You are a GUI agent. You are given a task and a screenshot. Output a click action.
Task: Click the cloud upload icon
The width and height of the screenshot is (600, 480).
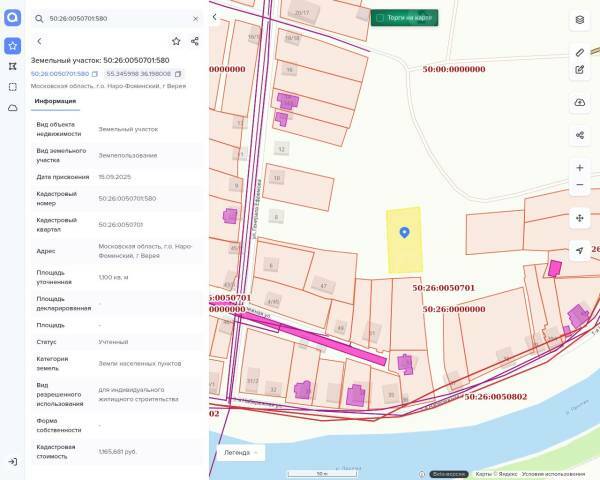pos(580,102)
